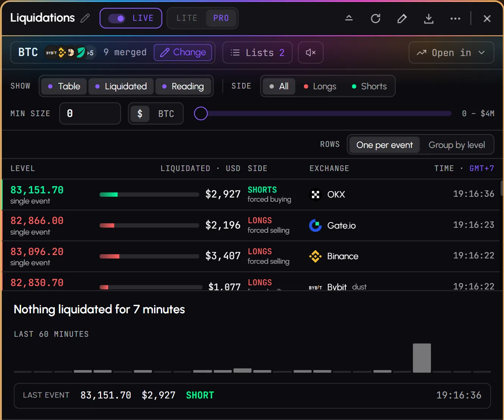Toggle the Reading display option

point(183,86)
